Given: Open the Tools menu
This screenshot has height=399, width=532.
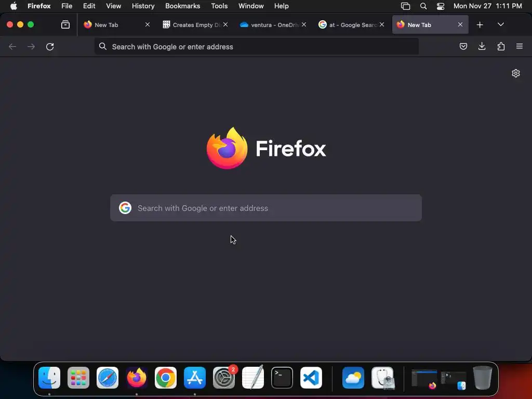Looking at the screenshot, I should pyautogui.click(x=219, y=6).
